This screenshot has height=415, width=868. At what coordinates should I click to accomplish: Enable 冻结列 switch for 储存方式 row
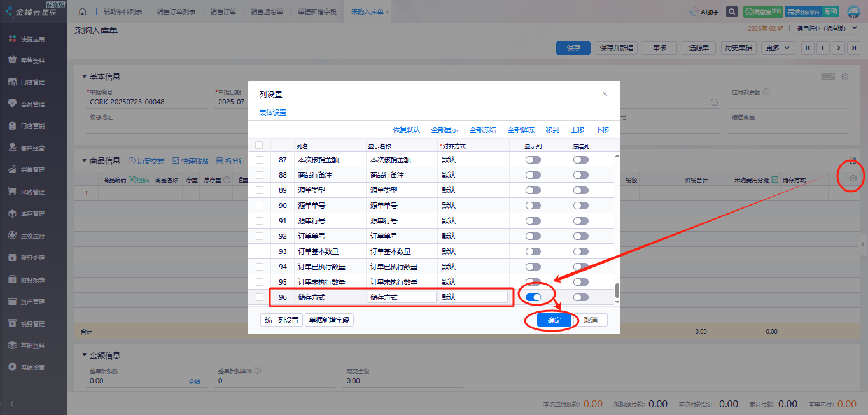click(580, 297)
